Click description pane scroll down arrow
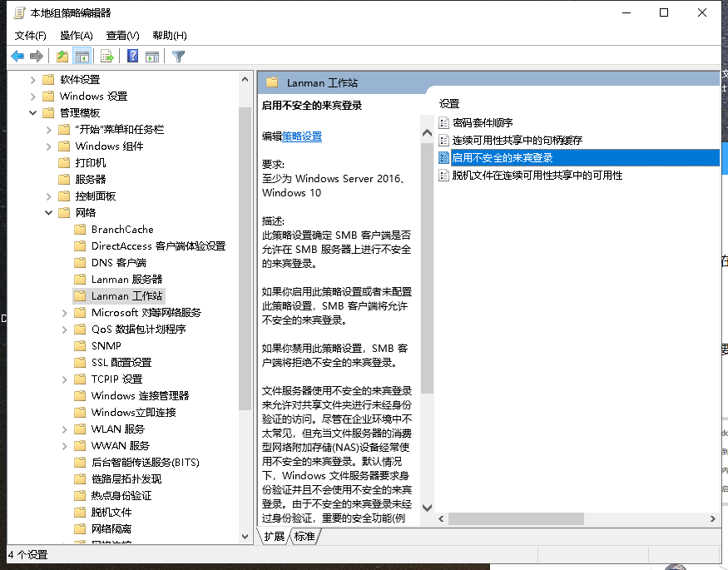 point(427,508)
